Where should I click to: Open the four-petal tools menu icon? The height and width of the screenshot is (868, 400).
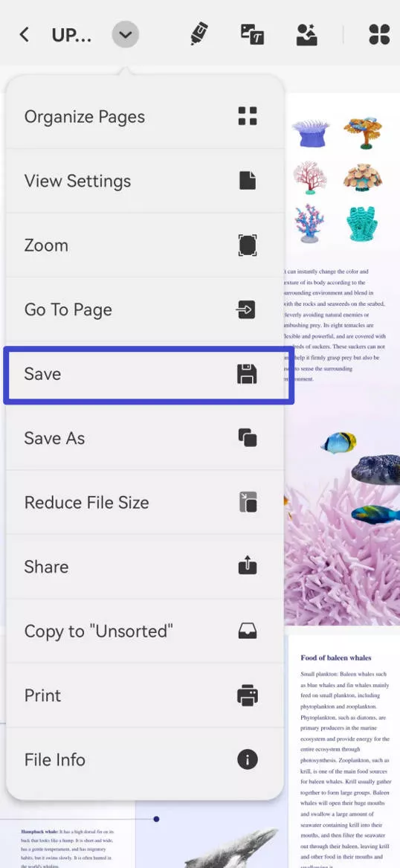click(379, 34)
